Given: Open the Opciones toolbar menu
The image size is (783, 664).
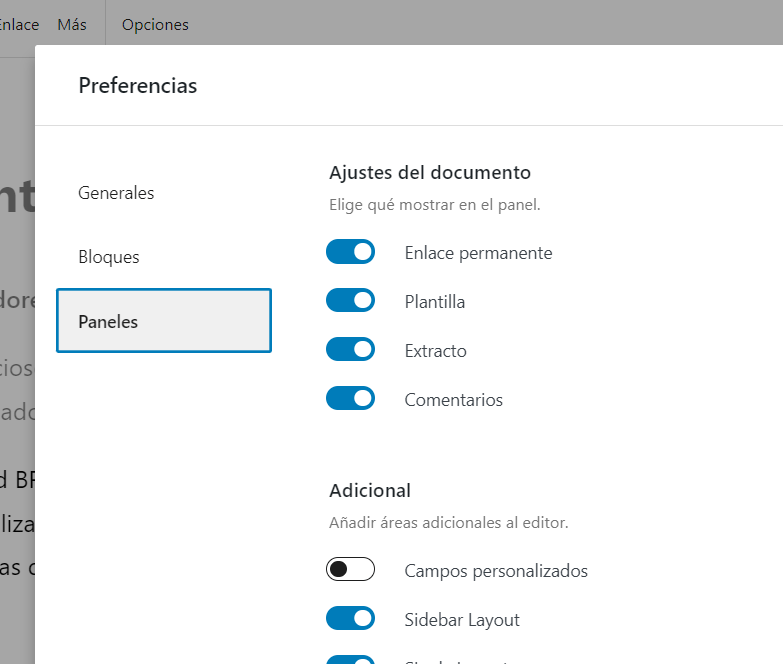Looking at the screenshot, I should 155,24.
